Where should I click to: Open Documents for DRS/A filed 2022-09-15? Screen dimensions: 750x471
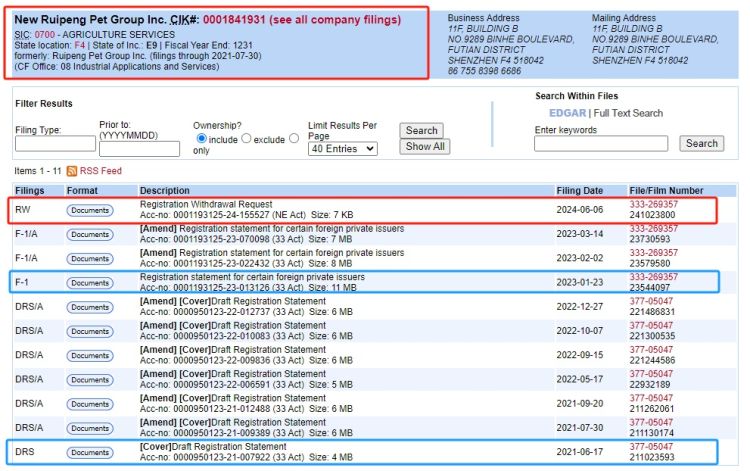click(x=90, y=356)
